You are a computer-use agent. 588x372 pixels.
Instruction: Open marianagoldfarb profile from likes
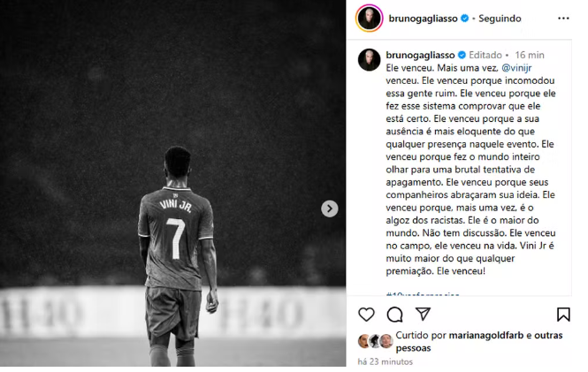pyautogui.click(x=486, y=335)
